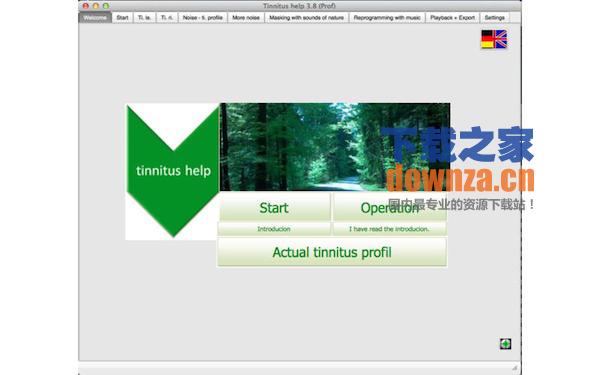Click the Operation button
This screenshot has width=600, height=375.
click(x=390, y=207)
